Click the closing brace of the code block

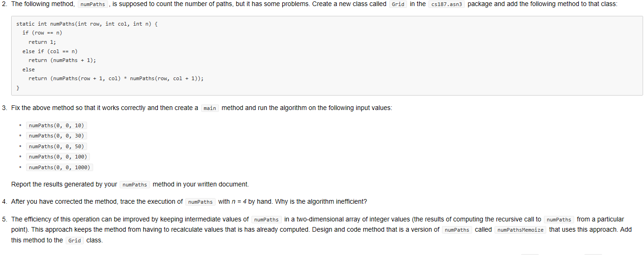[18, 88]
